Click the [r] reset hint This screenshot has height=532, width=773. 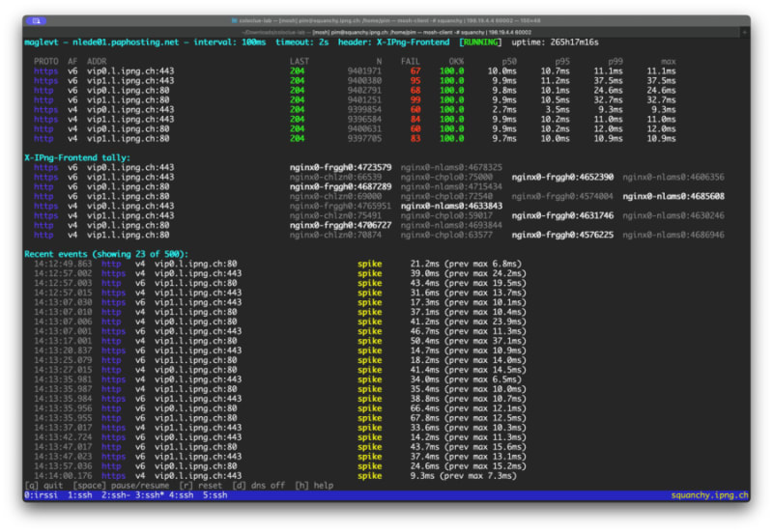201,486
